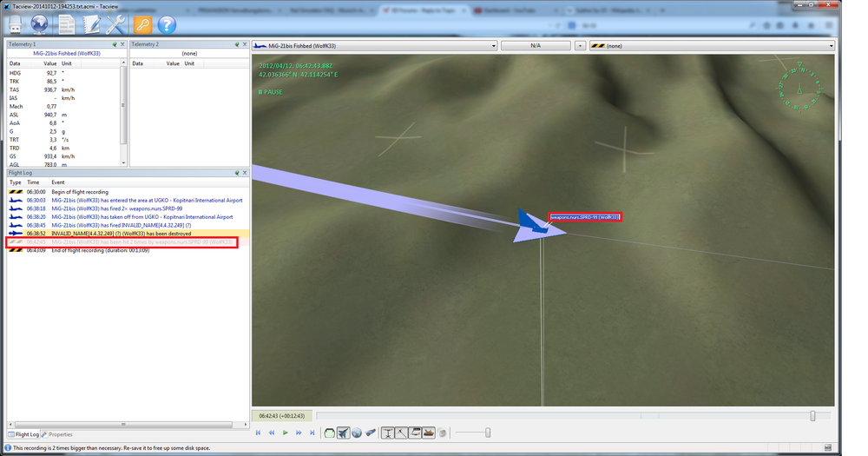Click the fast forward playback button
This screenshot has height=456, width=868.
click(299, 433)
